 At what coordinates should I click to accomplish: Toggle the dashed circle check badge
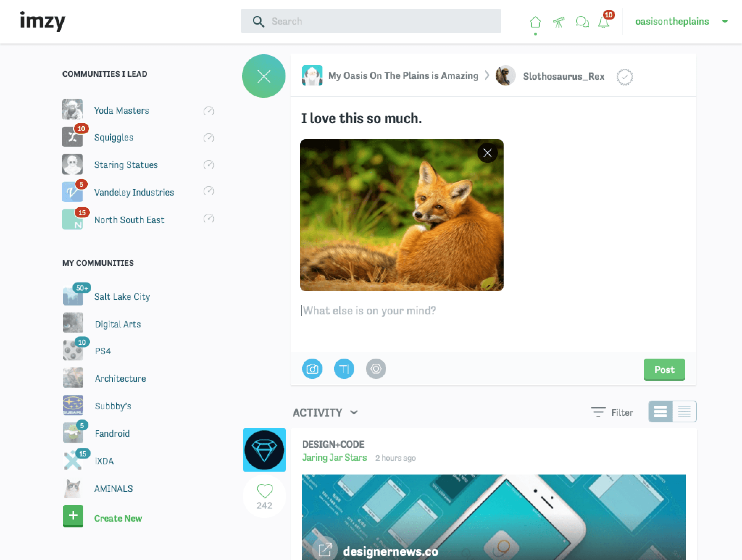pyautogui.click(x=625, y=77)
